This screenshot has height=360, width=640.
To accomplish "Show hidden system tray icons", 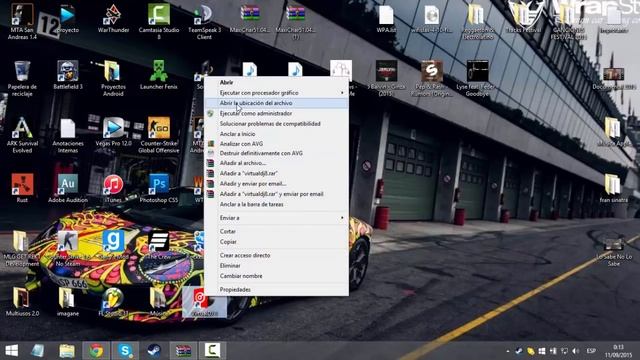I will 508,351.
